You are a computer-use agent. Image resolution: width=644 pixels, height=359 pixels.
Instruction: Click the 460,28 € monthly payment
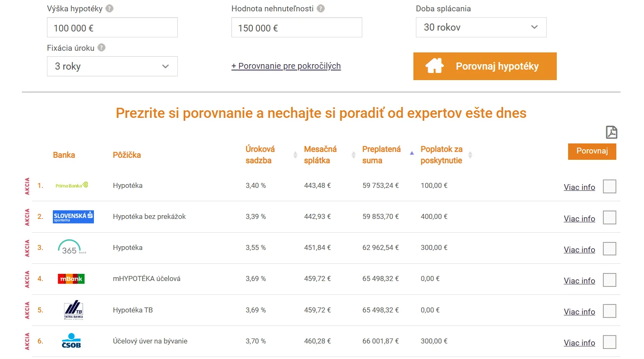317,341
